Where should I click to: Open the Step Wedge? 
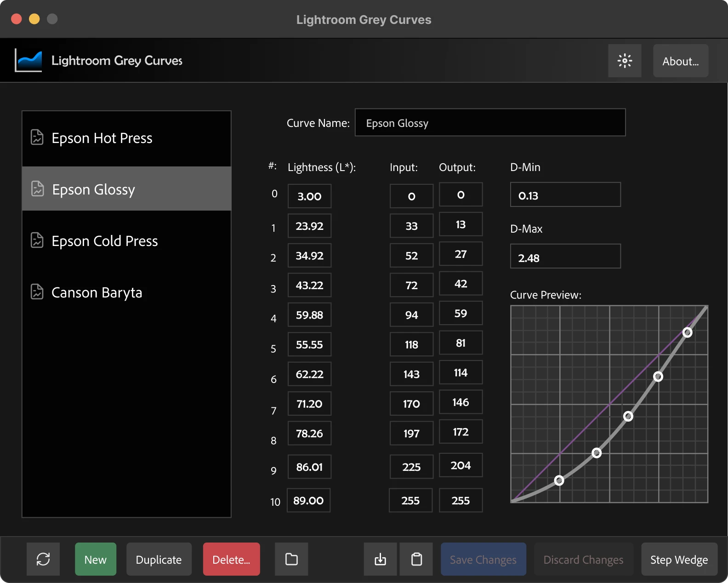[679, 559]
